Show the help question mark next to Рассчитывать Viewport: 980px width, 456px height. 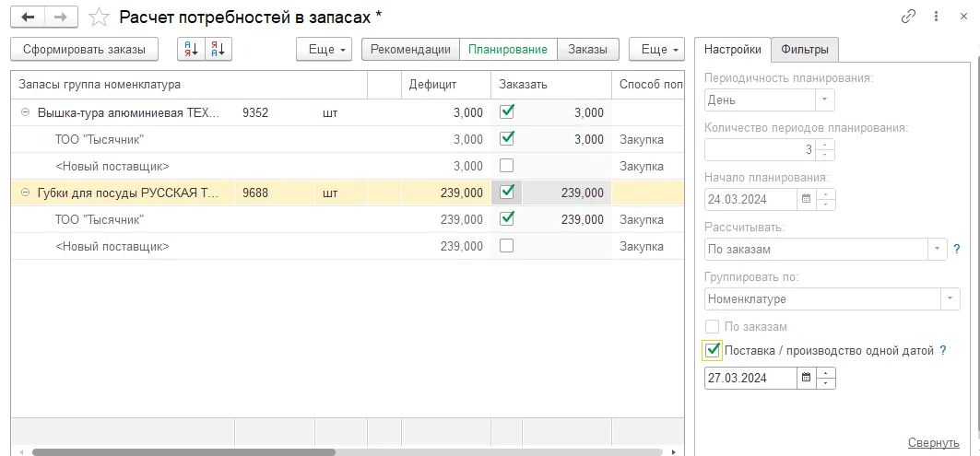(956, 250)
